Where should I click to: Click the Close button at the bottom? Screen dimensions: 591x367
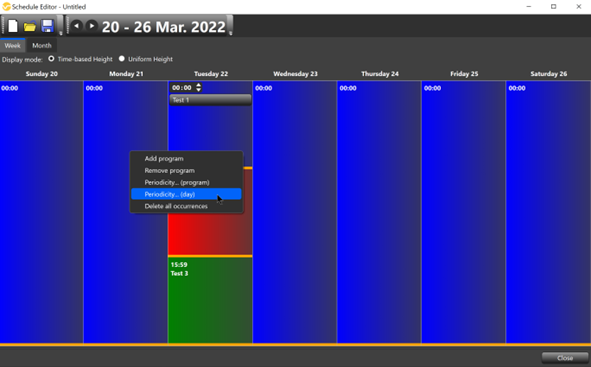[565, 358]
